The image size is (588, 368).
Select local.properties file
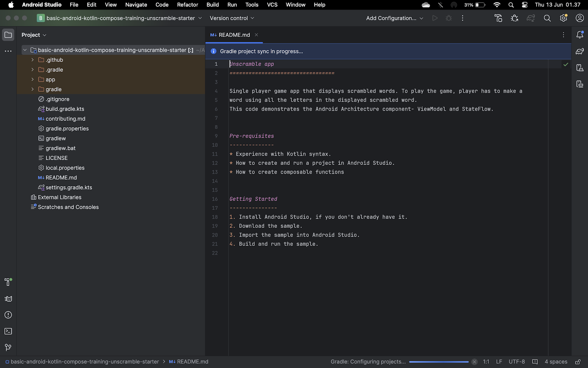(x=65, y=168)
